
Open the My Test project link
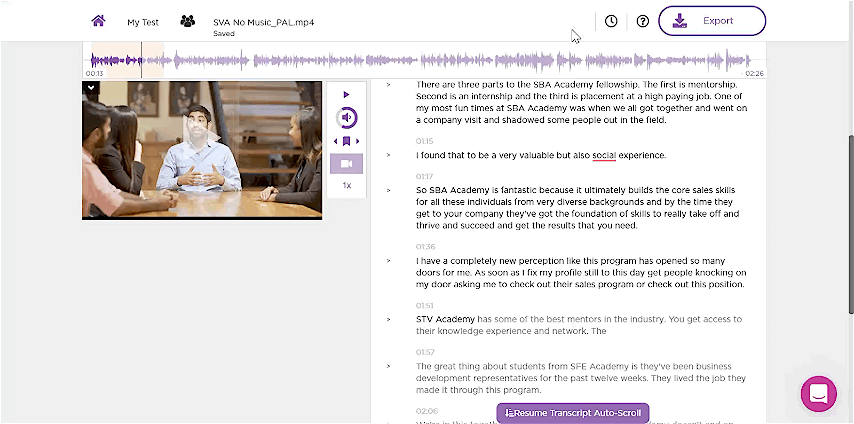[x=143, y=22]
